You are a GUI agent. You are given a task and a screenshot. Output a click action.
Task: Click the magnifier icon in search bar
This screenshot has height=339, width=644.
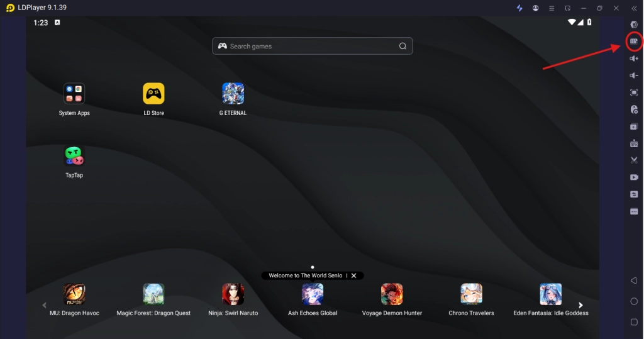402,46
